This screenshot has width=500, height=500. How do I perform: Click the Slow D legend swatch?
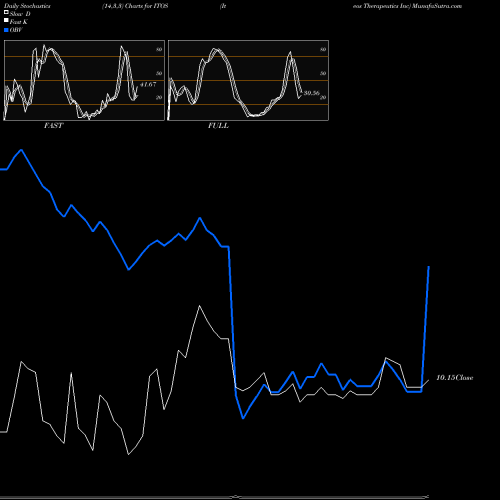(6, 12)
